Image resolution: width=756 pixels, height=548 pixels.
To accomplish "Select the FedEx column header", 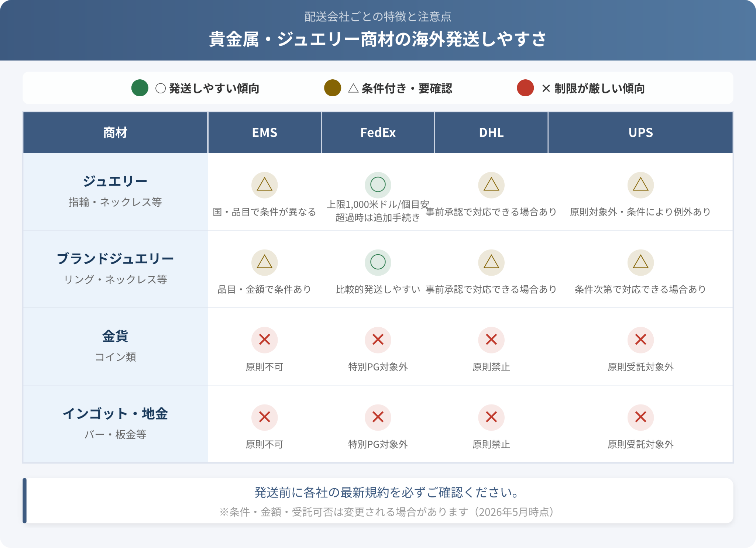I will pyautogui.click(x=378, y=132).
